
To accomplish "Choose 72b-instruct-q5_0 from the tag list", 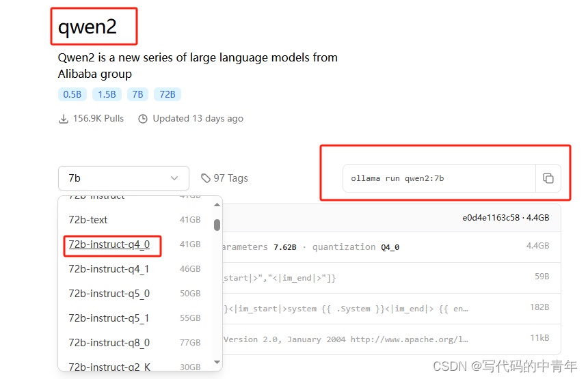I will 135,294.
